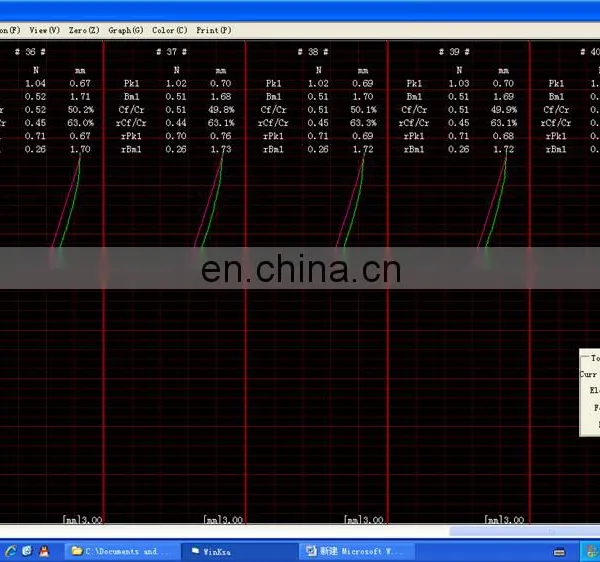Click the 63.3% value in panel 38

[x=364, y=123]
